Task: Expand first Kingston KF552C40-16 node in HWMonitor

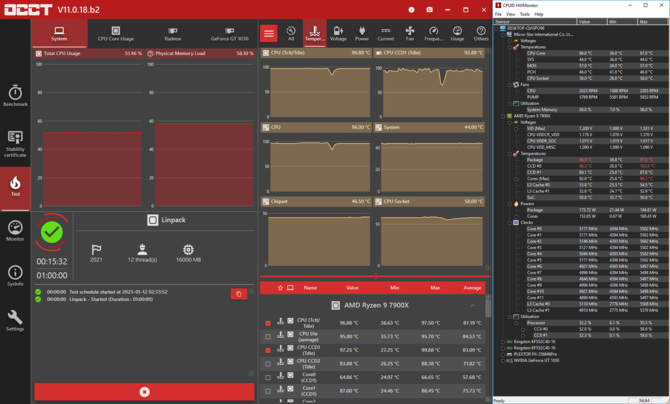Action: (x=503, y=342)
